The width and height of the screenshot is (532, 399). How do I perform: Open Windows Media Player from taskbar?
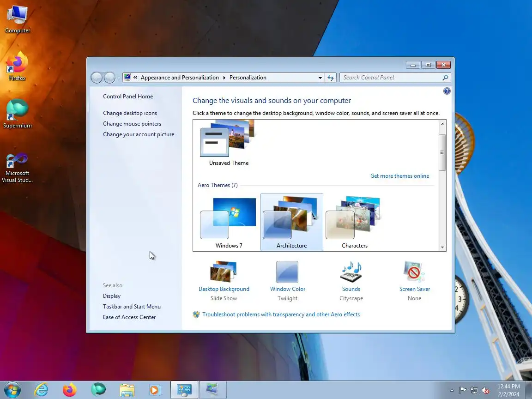[x=155, y=390]
